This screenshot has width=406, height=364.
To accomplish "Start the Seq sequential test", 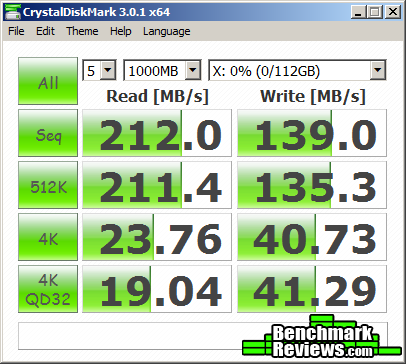I will pyautogui.click(x=48, y=133).
